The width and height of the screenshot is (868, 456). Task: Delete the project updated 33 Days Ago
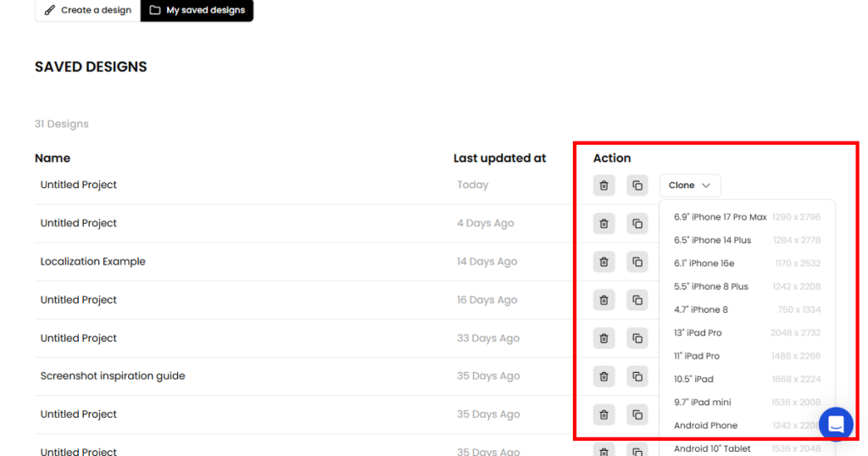tap(604, 338)
